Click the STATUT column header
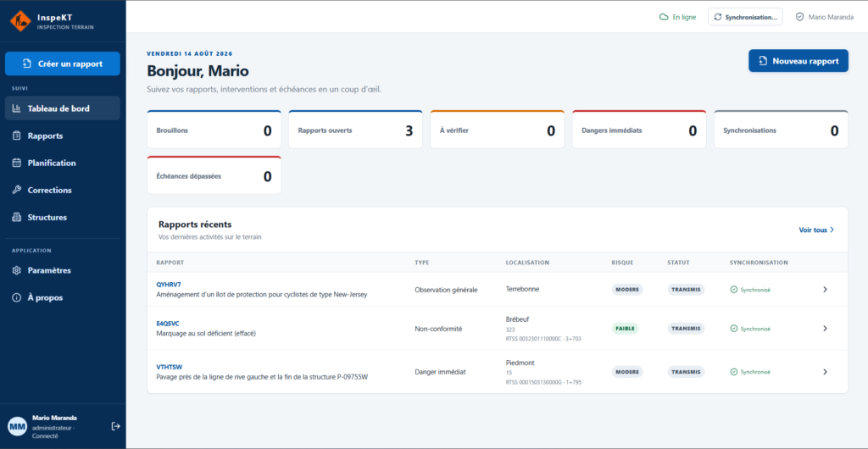 678,263
